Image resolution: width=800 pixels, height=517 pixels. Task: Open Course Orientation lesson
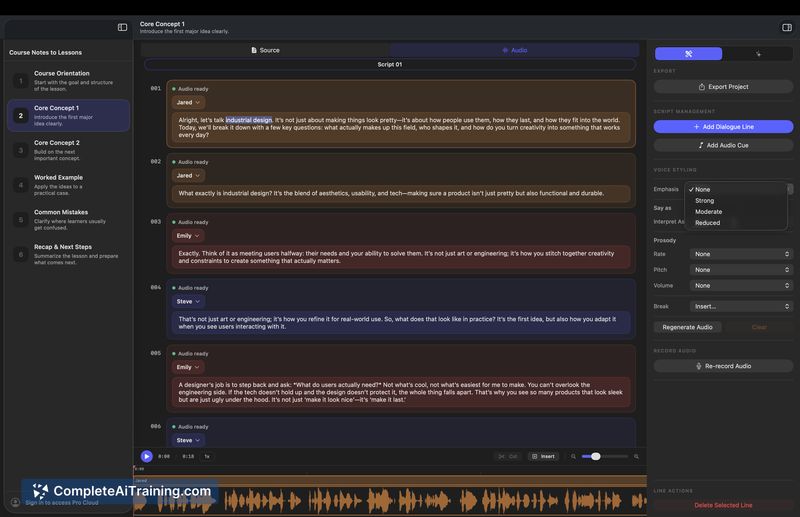pyautogui.click(x=68, y=81)
